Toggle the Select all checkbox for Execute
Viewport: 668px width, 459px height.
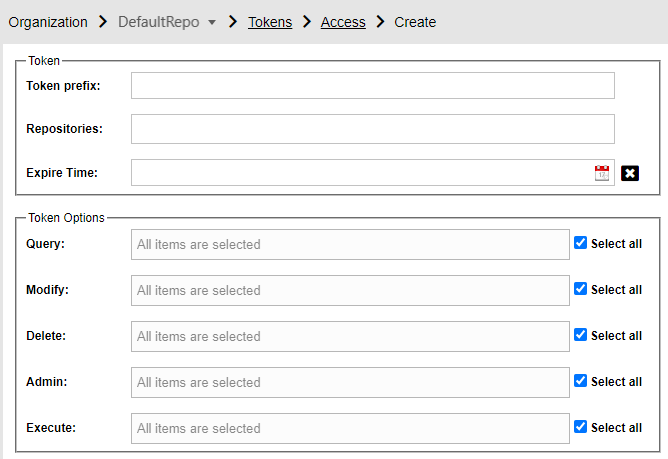click(580, 427)
